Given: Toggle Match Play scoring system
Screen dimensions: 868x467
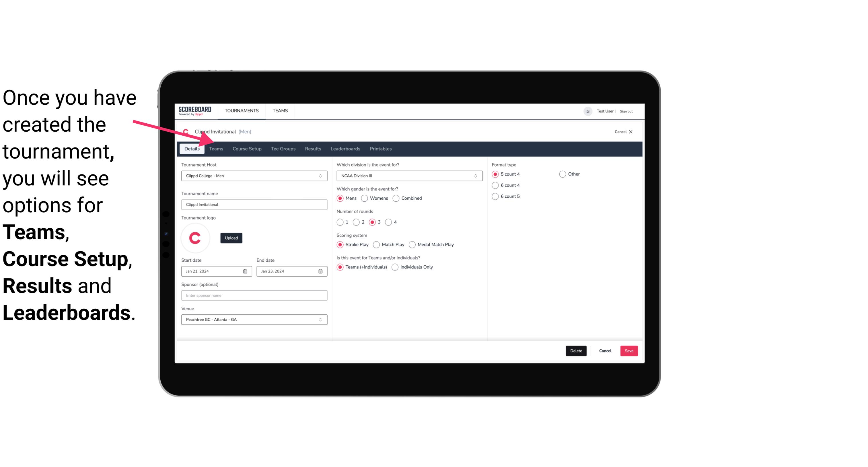Looking at the screenshot, I should pos(377,244).
